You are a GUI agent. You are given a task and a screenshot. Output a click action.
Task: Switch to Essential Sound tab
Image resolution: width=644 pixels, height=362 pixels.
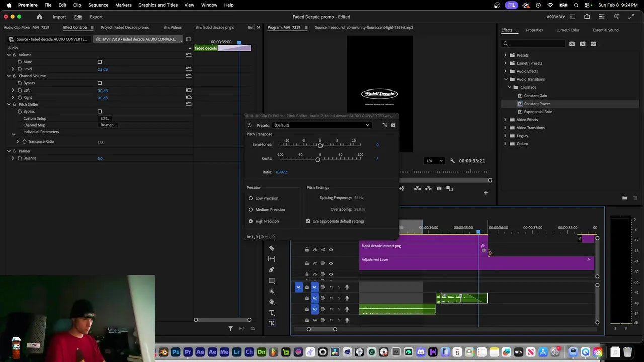point(606,30)
